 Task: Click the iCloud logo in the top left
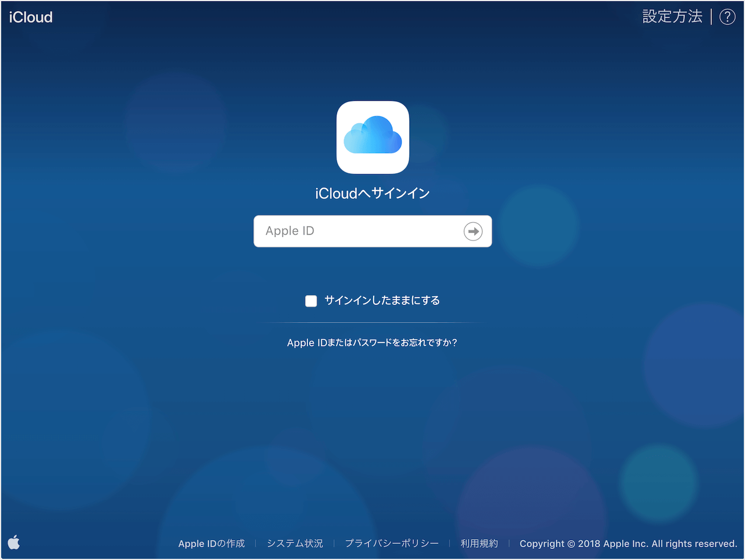tap(30, 16)
